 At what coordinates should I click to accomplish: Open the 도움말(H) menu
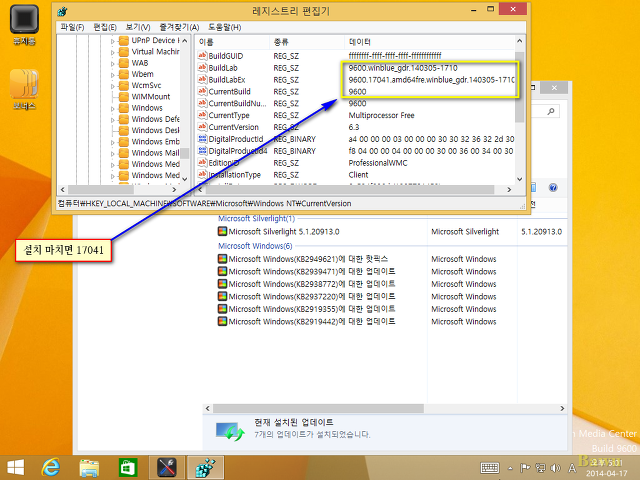224,27
